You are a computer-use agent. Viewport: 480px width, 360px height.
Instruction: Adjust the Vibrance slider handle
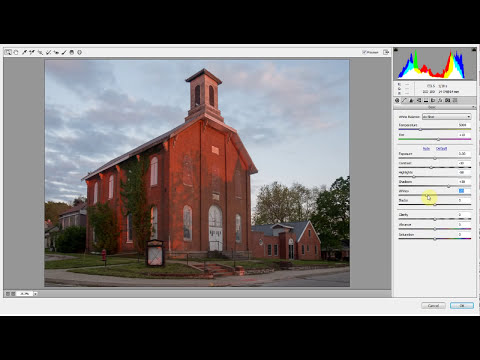(435, 229)
